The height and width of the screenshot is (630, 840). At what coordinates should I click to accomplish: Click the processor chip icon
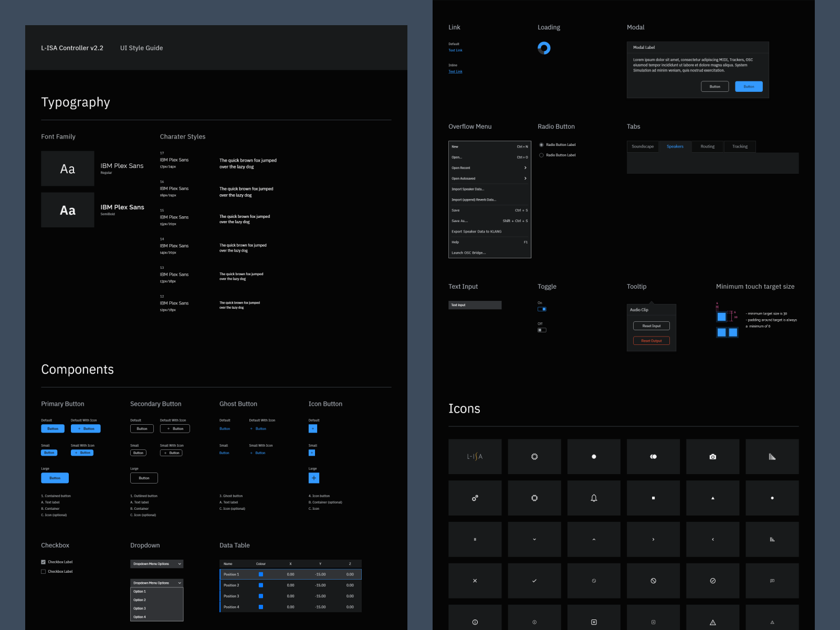click(x=534, y=498)
